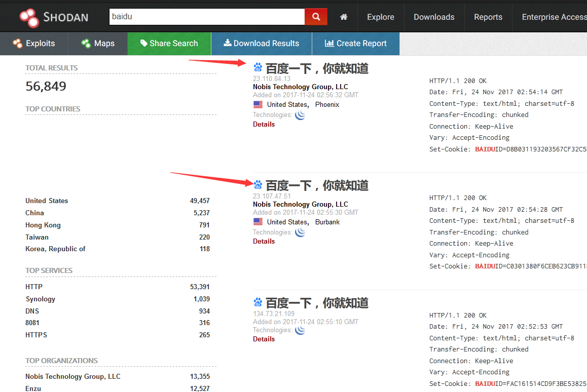This screenshot has width=587, height=392.
Task: Activate the green Share Search option
Action: pos(169,44)
